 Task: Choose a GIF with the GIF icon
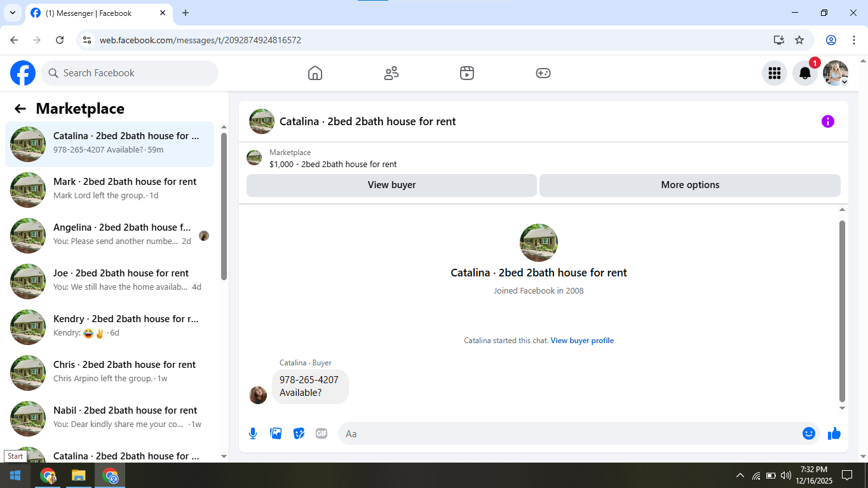click(x=322, y=433)
